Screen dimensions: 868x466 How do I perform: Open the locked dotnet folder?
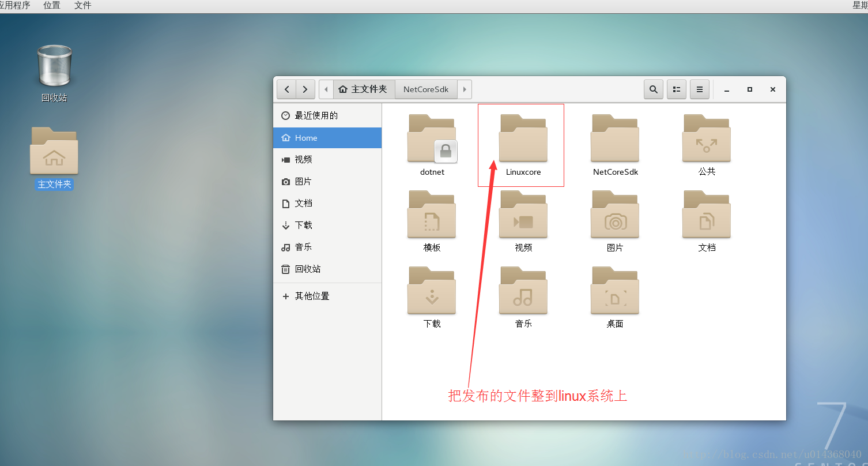[432, 140]
